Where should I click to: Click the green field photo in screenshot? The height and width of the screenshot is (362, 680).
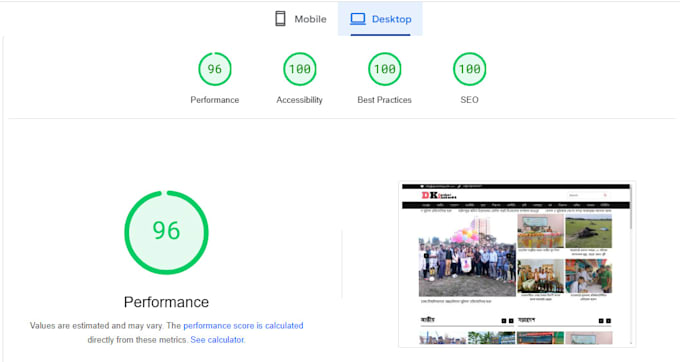[x=588, y=231]
